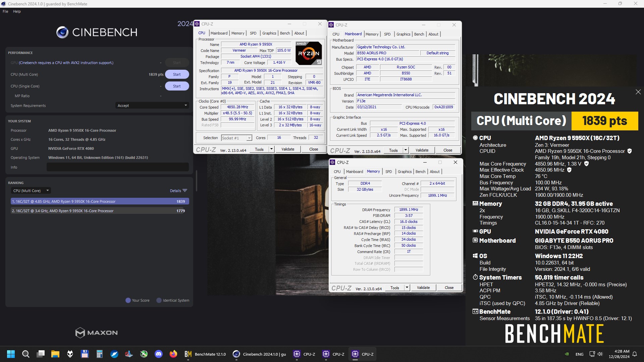This screenshot has height=362, width=644.
Task: Click the Cinebench logo icon
Action: click(62, 32)
